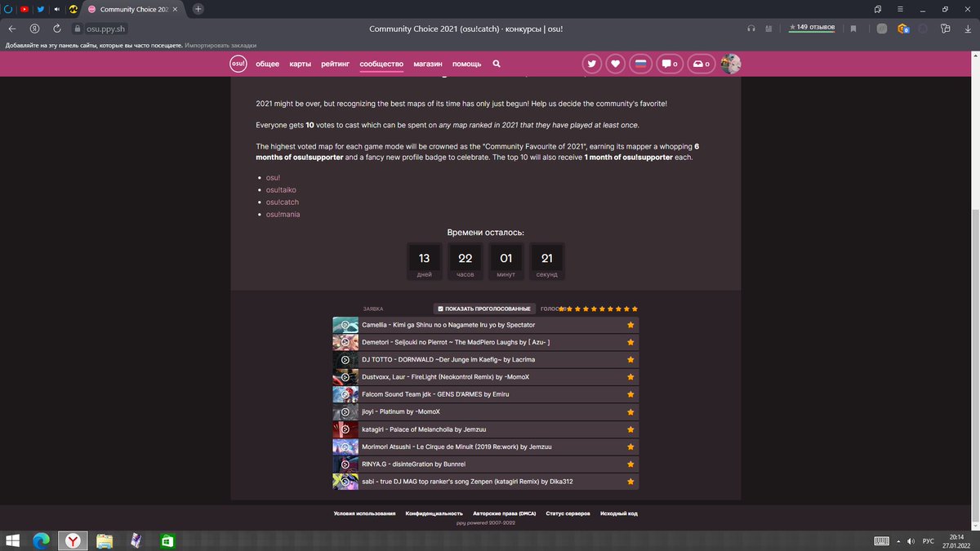This screenshot has height=551, width=980.
Task: Open 'Статус серверов' footer link
Action: [568, 513]
